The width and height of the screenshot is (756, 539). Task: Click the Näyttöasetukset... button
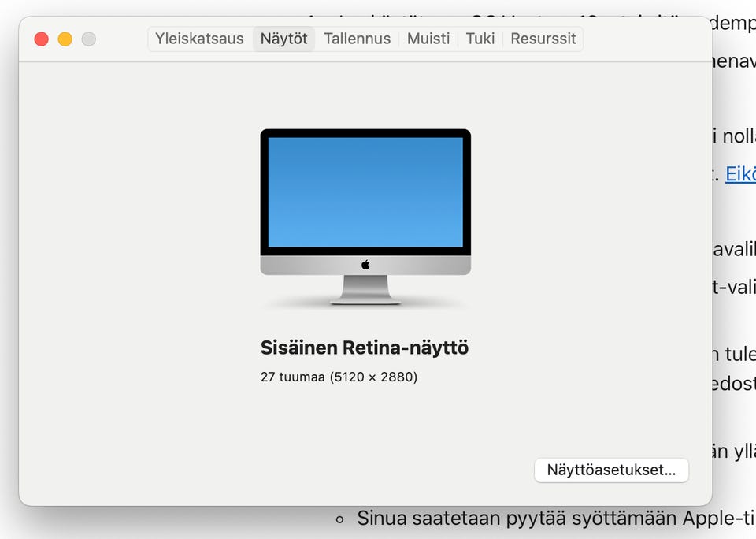611,470
